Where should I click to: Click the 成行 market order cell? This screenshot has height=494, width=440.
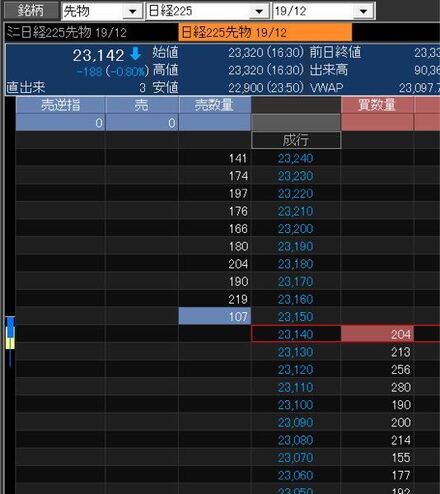click(x=296, y=140)
